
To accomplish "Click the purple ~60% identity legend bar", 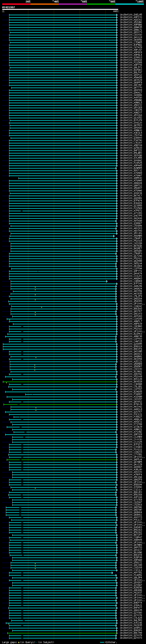I will click(73, 4).
